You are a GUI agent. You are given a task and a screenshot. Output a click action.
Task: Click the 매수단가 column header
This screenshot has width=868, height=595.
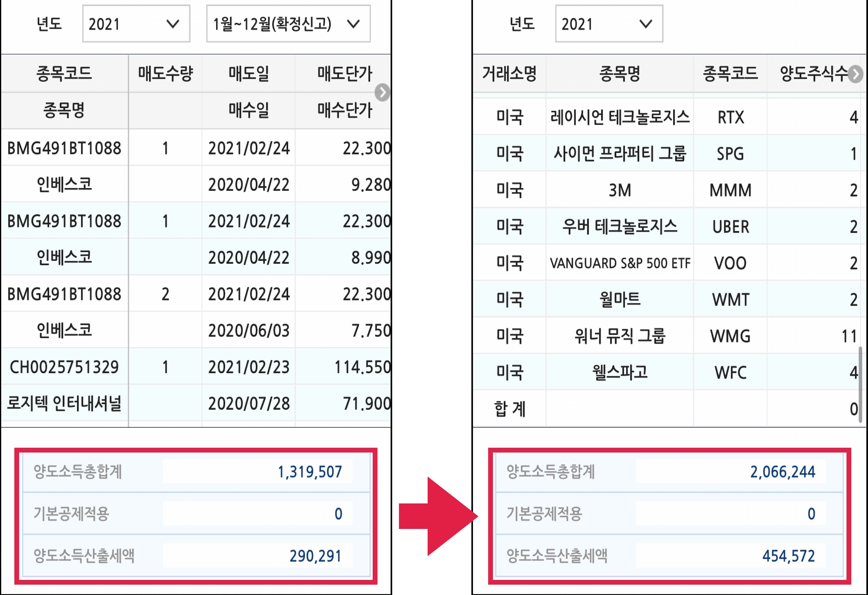coord(344,110)
